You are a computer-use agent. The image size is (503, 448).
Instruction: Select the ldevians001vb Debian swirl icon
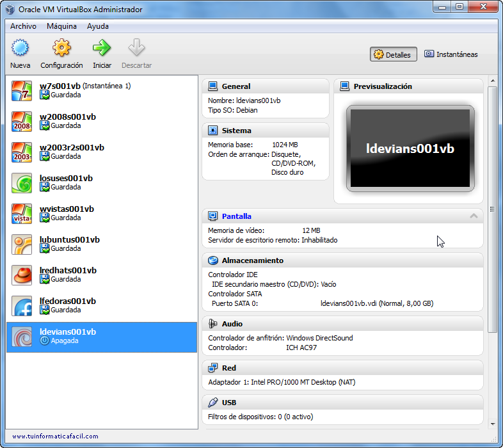pyautogui.click(x=22, y=337)
